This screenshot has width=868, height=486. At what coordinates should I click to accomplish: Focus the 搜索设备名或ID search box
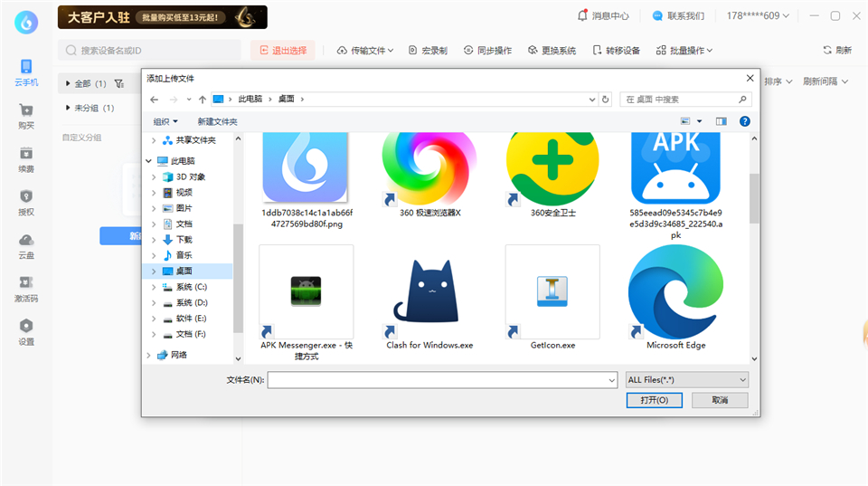tap(149, 51)
